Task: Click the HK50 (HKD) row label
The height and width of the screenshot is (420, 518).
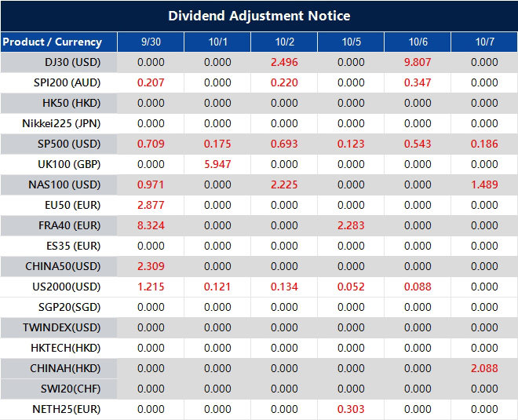Action: click(x=71, y=103)
